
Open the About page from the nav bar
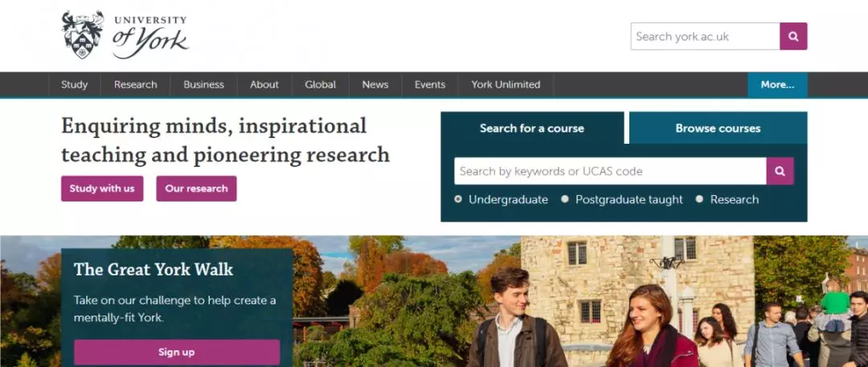point(264,84)
